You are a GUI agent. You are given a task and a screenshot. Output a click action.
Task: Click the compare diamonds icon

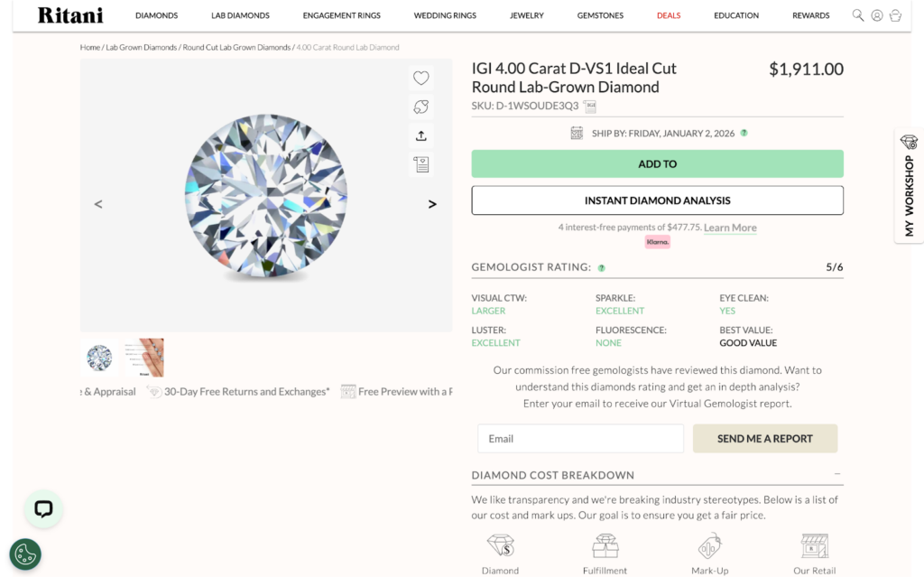pyautogui.click(x=420, y=107)
